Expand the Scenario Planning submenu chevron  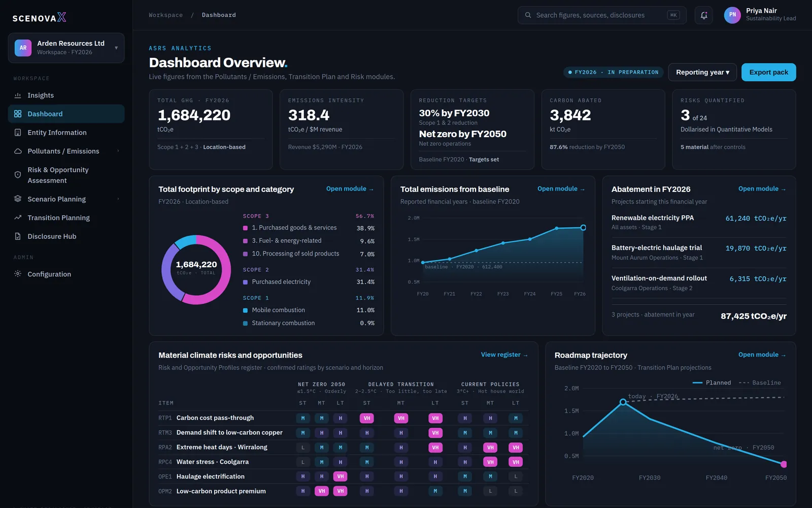pyautogui.click(x=118, y=199)
